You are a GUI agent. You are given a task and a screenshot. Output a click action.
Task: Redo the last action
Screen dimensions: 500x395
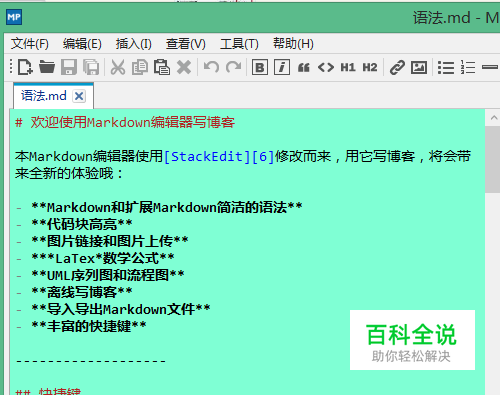tap(233, 67)
